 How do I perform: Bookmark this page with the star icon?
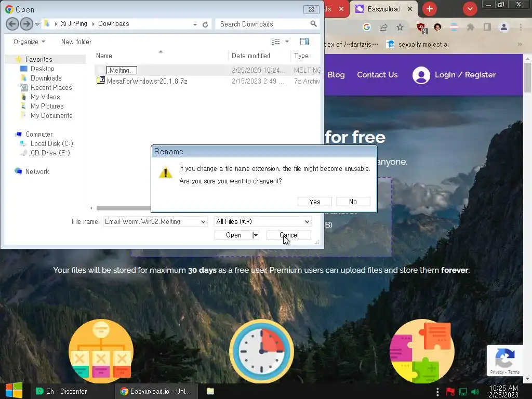(400, 27)
